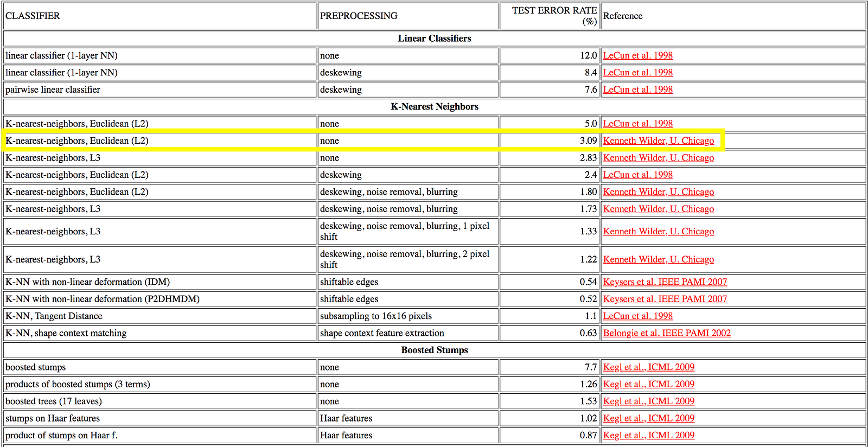Click the TEST ERROR RATE (%) header

coord(550,16)
